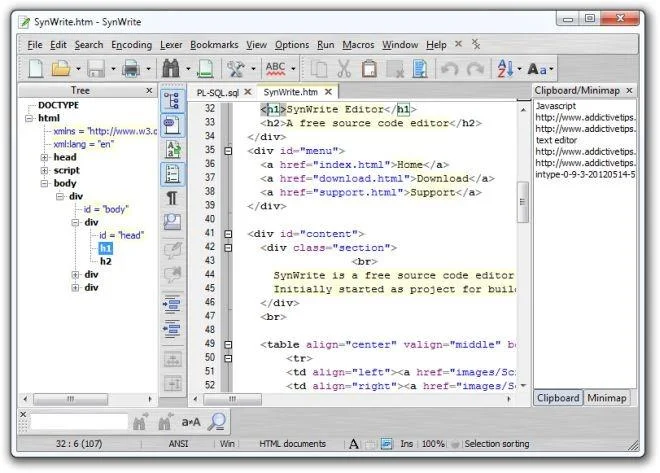Viewport: 660px width, 473px height.
Task: Collapse the body tree node
Action: click(x=44, y=183)
